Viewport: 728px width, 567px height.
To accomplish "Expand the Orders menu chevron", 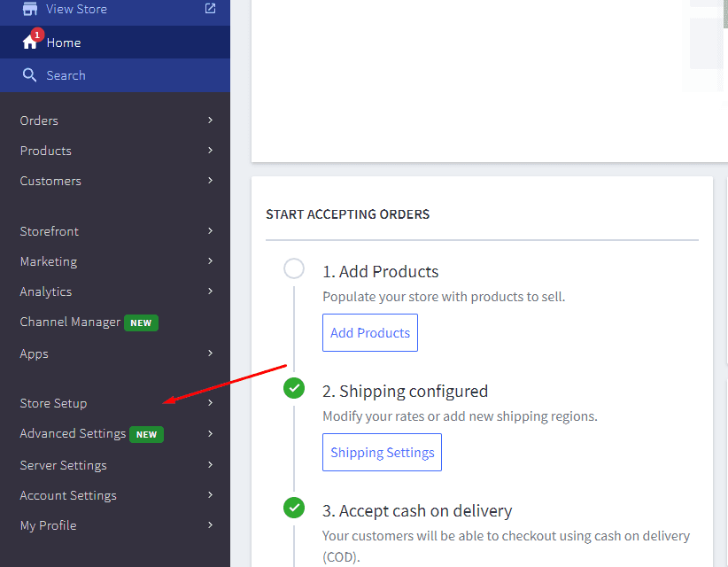I will click(210, 120).
